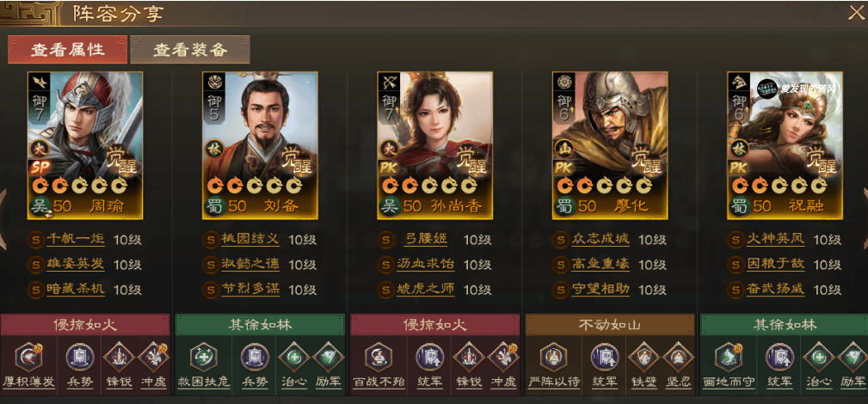This screenshot has height=404, width=868.
Task: Select the 孙尚香 hero card portrait
Action: (x=434, y=145)
